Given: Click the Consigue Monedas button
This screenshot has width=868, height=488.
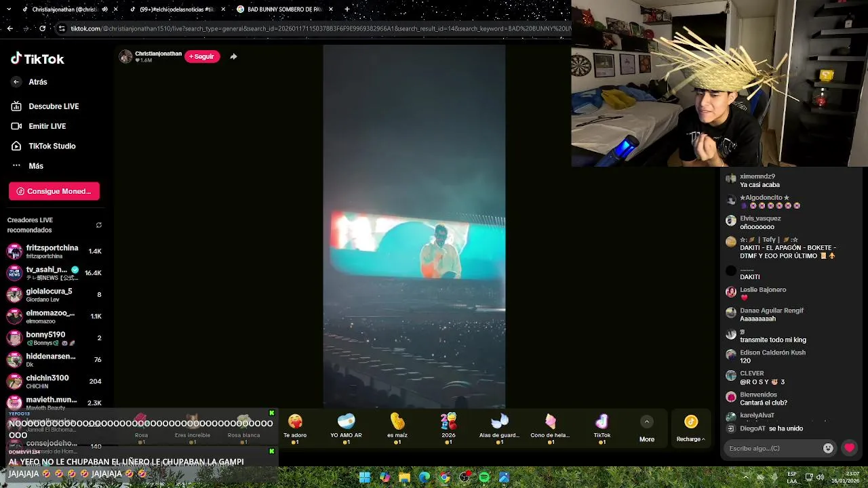Looking at the screenshot, I should click(x=54, y=191).
